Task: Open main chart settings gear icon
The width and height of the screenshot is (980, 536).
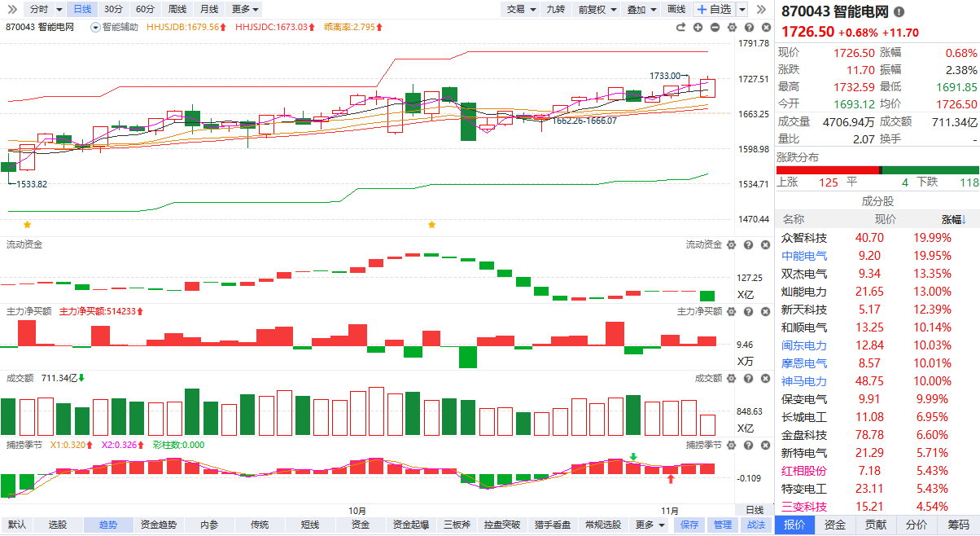Action: click(x=732, y=27)
